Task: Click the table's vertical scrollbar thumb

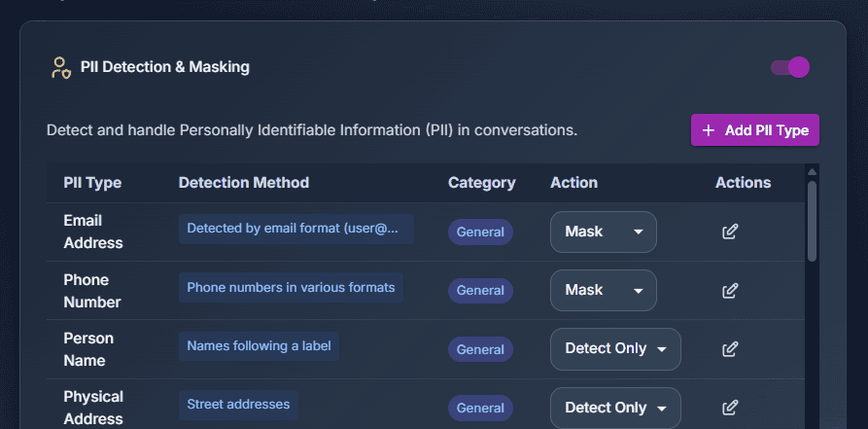Action: (x=812, y=221)
